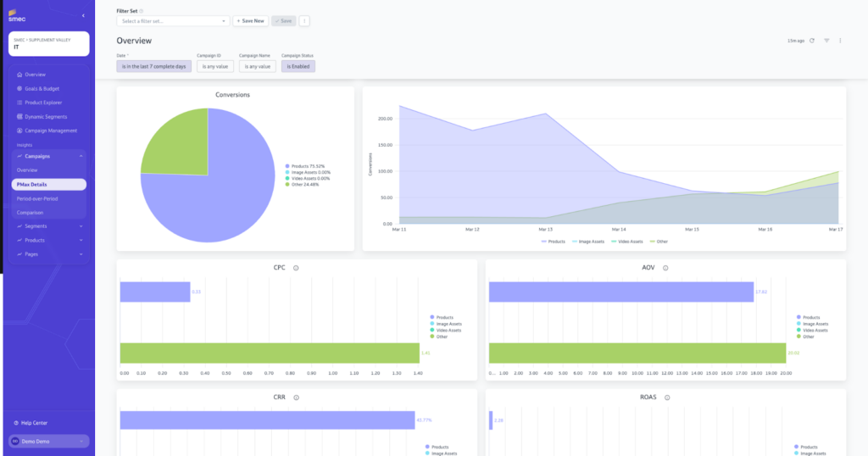Toggle Other series in the line chart legend
This screenshot has width=868, height=456.
[x=658, y=242]
